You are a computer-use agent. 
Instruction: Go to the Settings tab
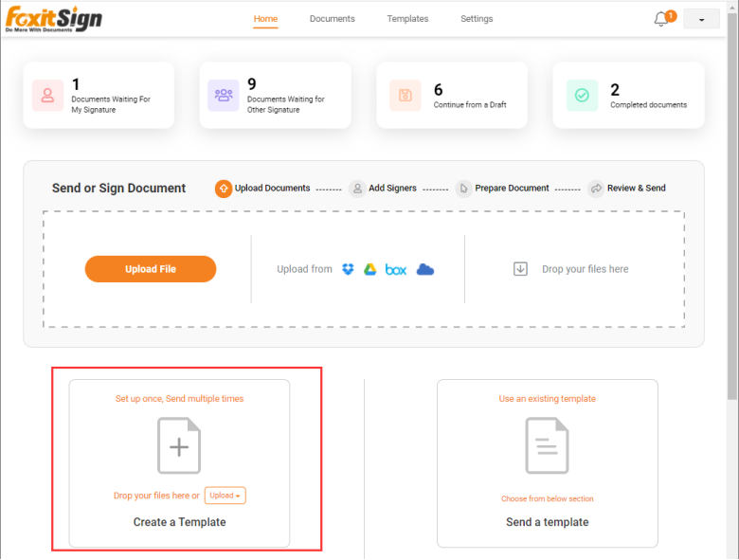point(477,19)
